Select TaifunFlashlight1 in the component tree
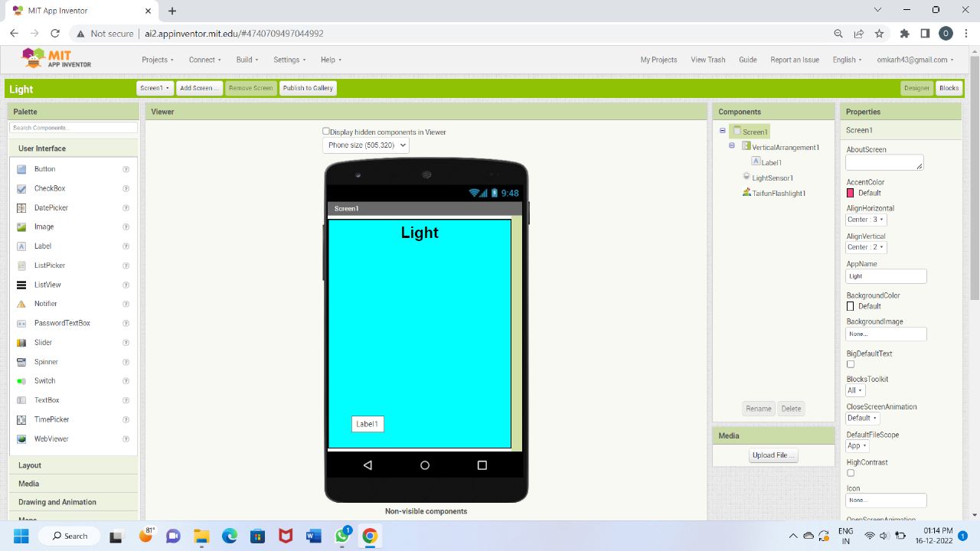The width and height of the screenshot is (980, 551). pos(778,194)
